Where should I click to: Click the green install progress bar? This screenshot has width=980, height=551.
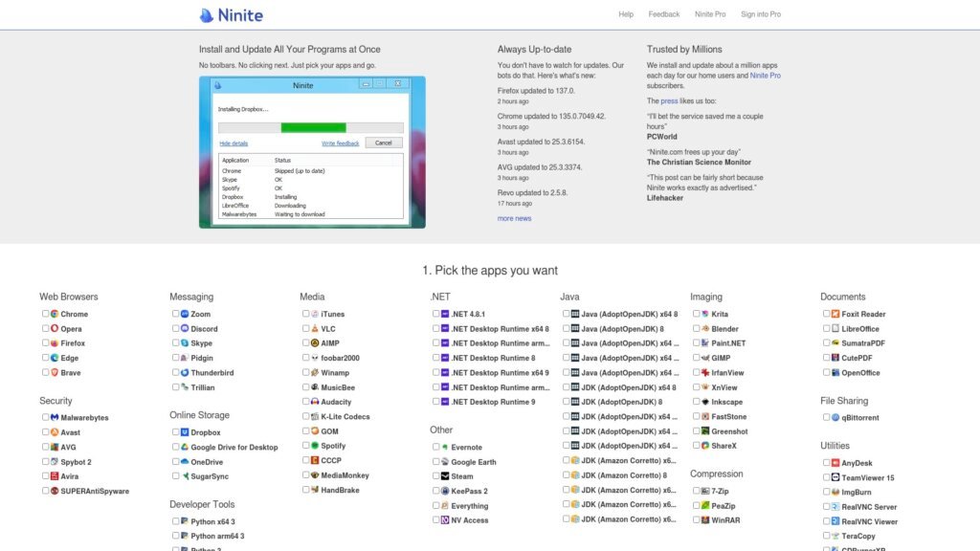[x=313, y=127]
